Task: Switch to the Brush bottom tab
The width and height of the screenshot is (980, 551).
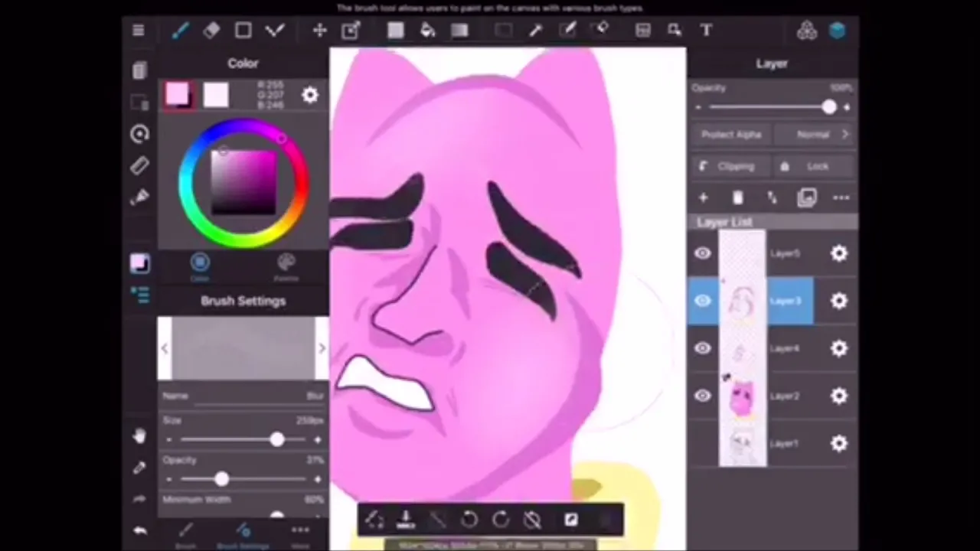Action: [186, 536]
